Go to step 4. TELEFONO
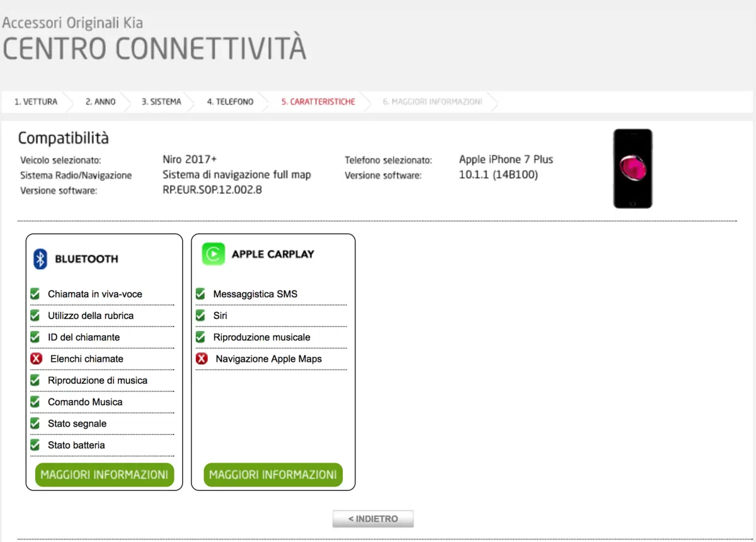The image size is (756, 542). (x=230, y=101)
